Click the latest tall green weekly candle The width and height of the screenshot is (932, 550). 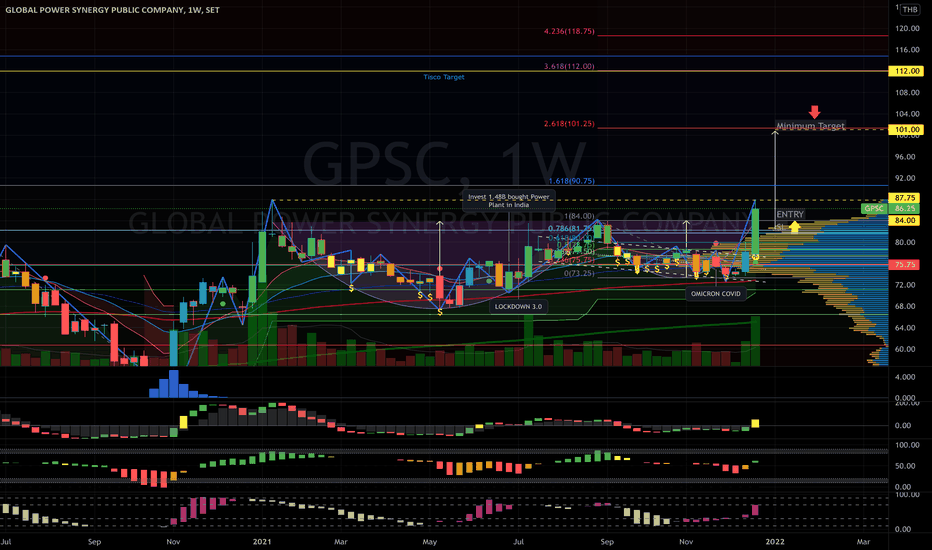click(x=755, y=229)
